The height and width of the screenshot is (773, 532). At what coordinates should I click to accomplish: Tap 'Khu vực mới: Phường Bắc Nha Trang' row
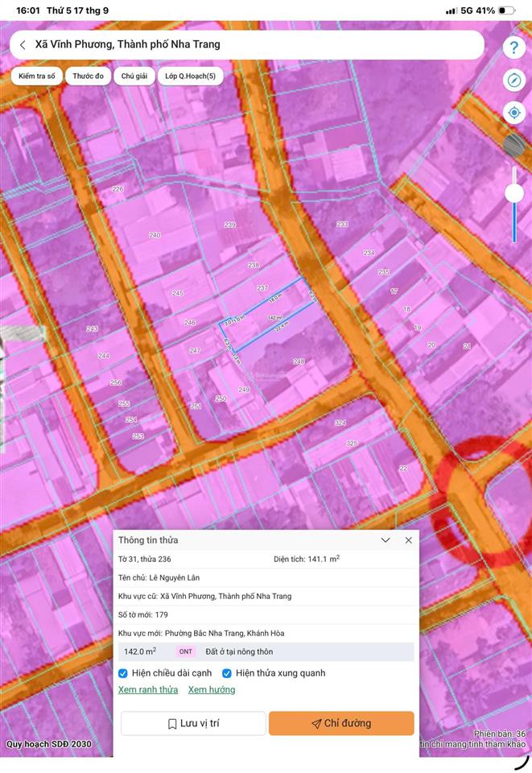click(x=266, y=633)
